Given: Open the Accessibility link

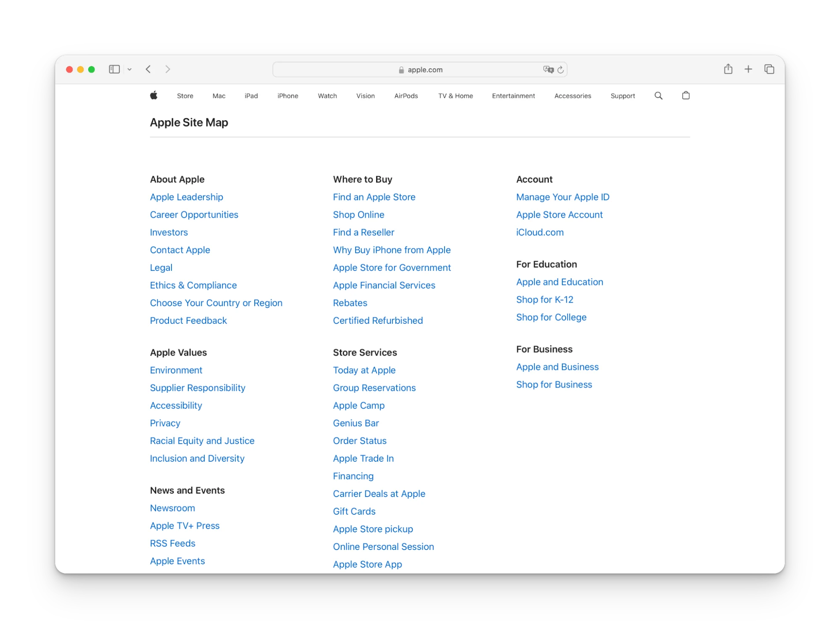Looking at the screenshot, I should point(176,405).
